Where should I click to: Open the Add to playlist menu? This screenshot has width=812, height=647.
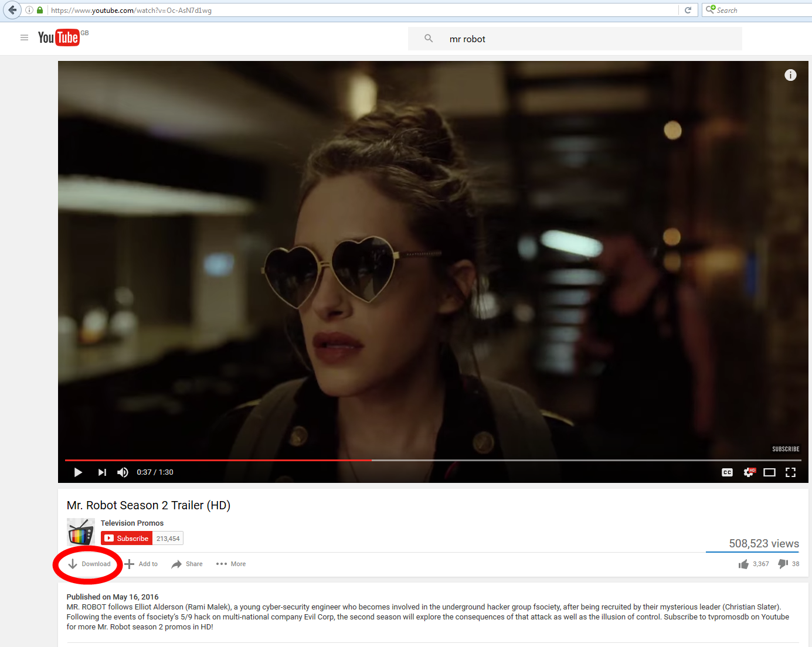[x=141, y=564]
